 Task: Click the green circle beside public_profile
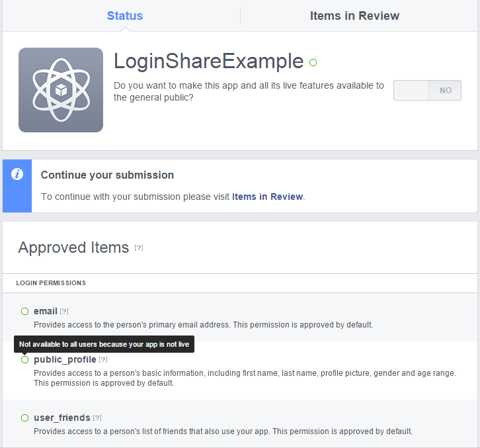click(x=25, y=360)
